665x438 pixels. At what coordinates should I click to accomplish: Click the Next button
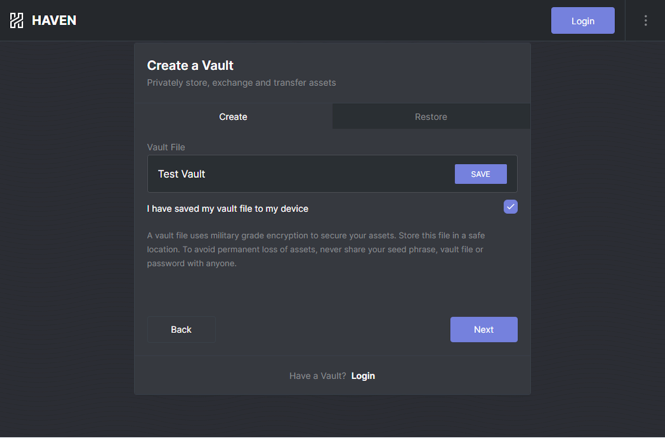[483, 329]
